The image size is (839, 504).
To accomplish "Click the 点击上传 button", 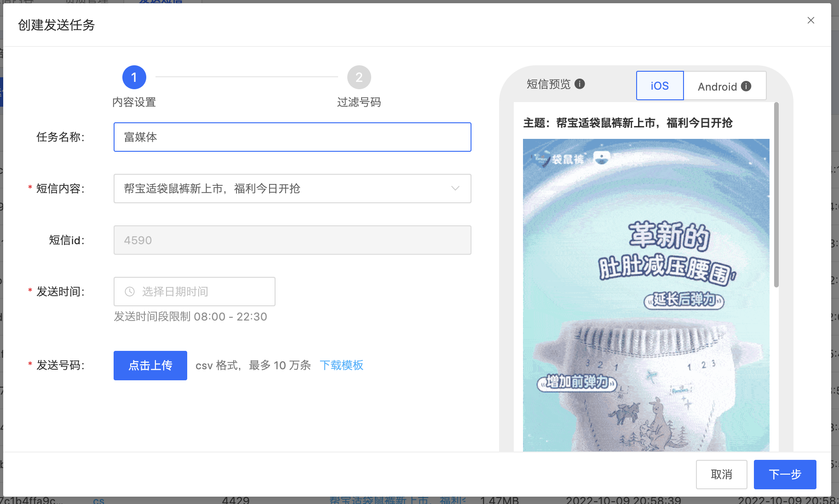I will tap(150, 366).
